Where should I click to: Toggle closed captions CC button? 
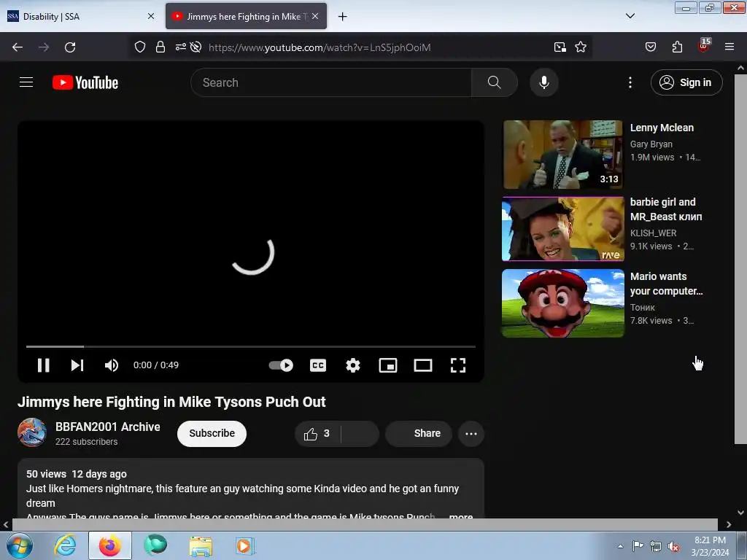[x=318, y=365]
